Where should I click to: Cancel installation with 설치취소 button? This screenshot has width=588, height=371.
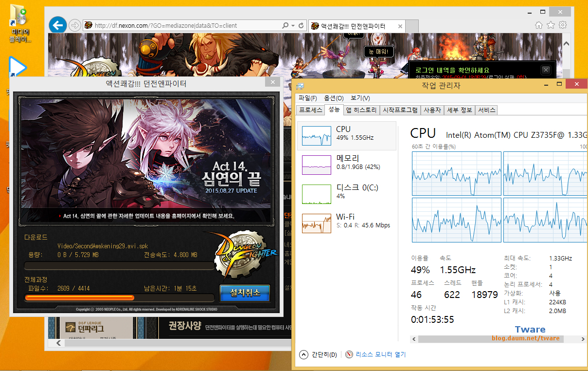pyautogui.click(x=244, y=293)
